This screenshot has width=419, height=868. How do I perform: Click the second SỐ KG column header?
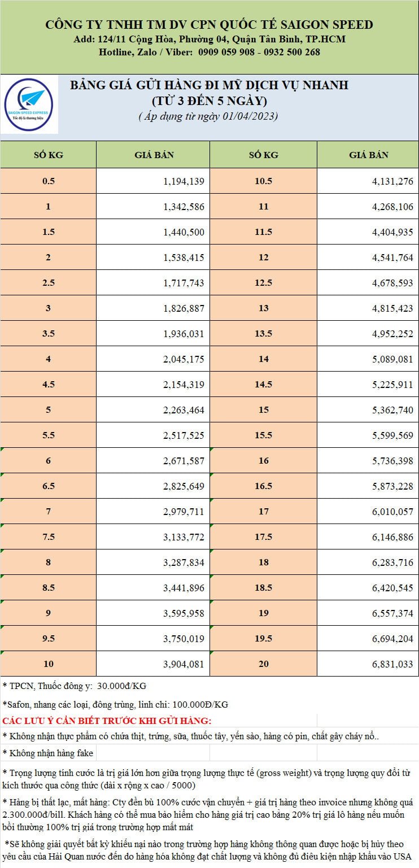click(x=263, y=155)
